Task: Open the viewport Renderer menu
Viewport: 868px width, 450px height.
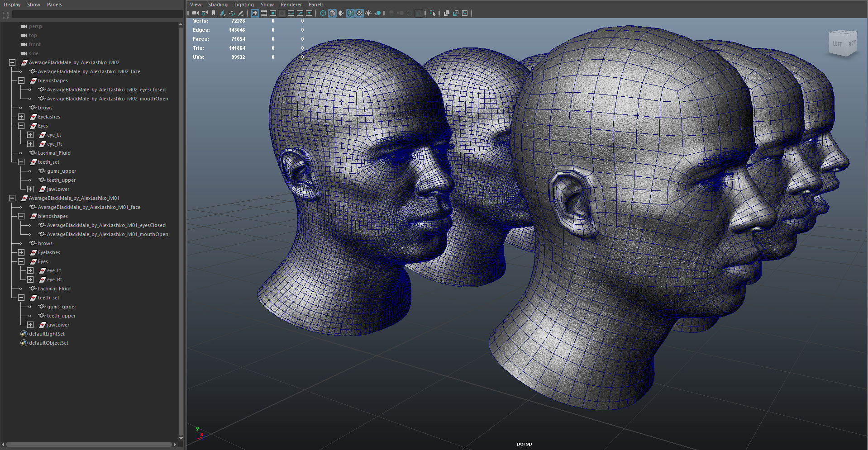Action: [291, 5]
